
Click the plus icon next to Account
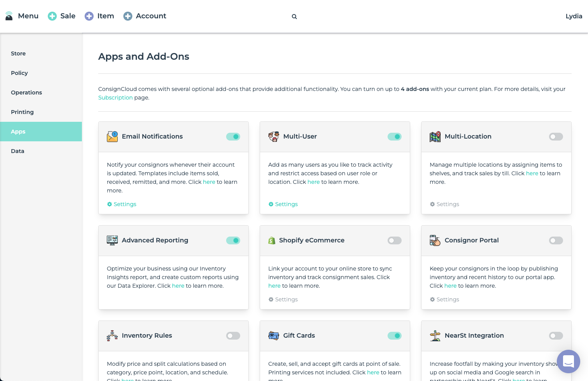[128, 16]
